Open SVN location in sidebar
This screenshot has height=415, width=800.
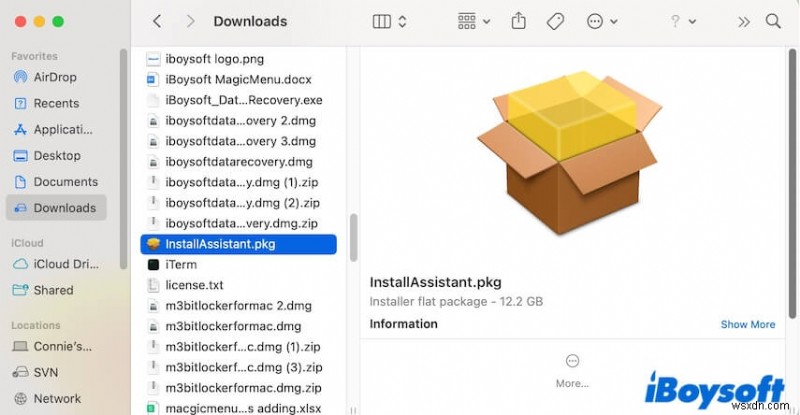click(x=45, y=372)
